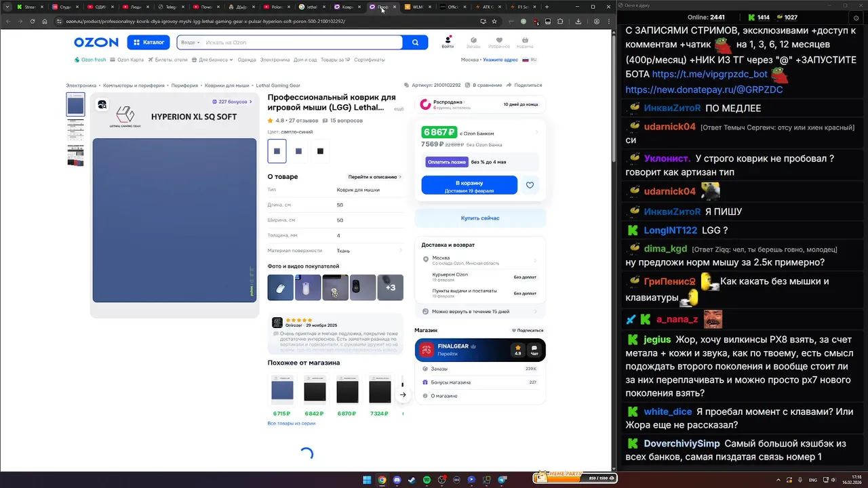Open the Windows Start button
Image resolution: width=868 pixels, height=488 pixels.
click(367, 480)
